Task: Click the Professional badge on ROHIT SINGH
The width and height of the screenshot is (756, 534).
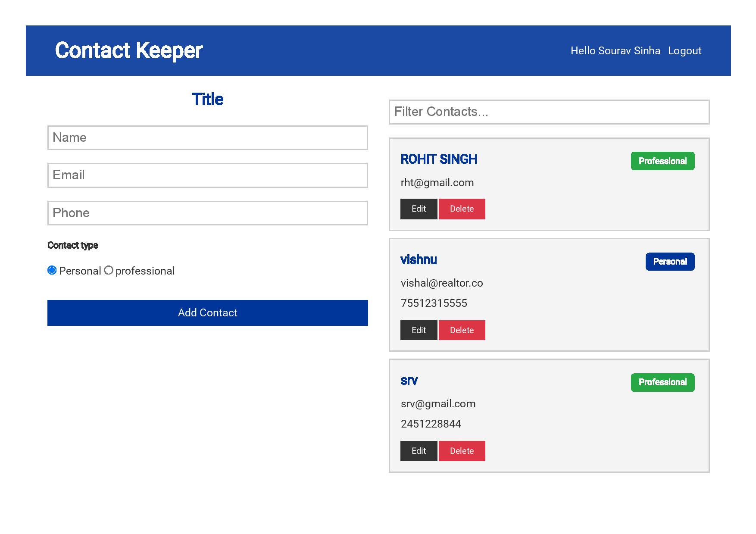Action: (x=663, y=161)
